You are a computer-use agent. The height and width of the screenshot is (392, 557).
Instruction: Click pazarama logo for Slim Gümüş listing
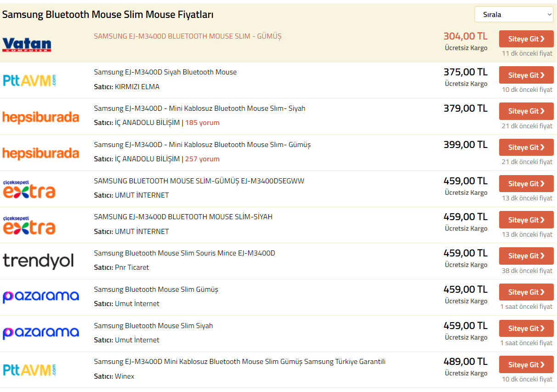pos(41,297)
